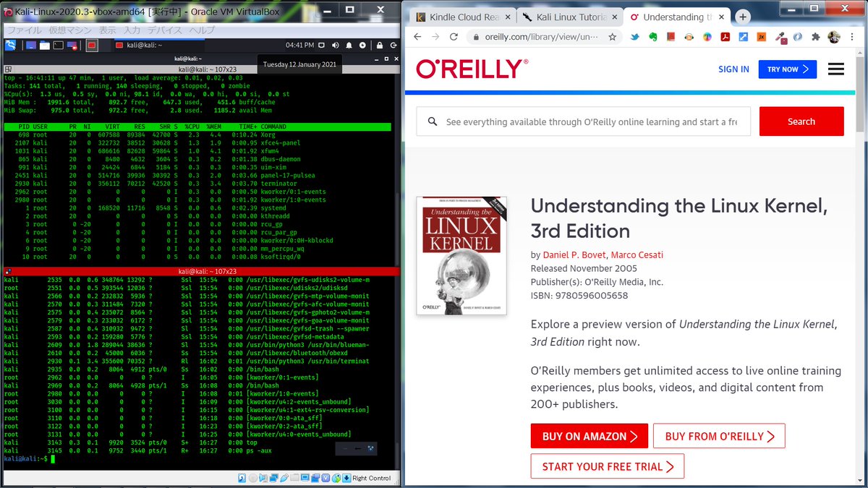868x488 pixels.
Task: Open the display settings icon in Kali tray
Action: pos(321,45)
